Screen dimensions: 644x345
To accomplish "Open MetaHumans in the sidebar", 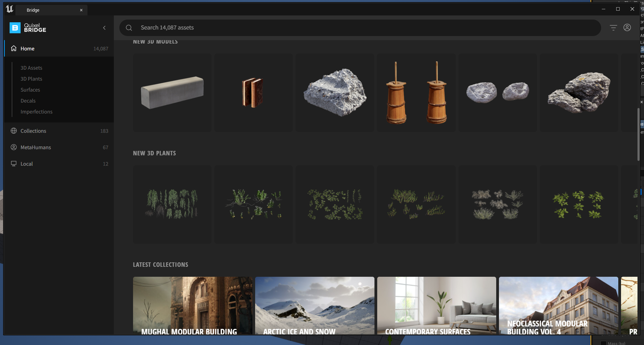I will pos(59,147).
